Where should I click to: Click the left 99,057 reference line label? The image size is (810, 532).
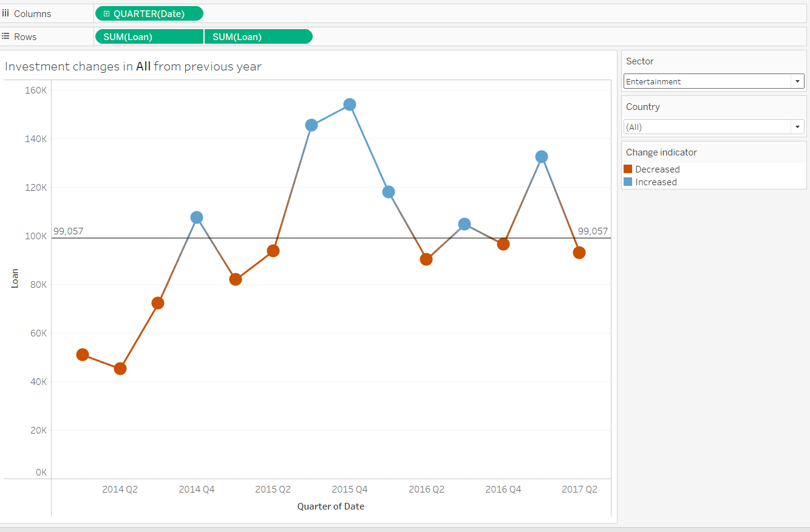[x=69, y=231]
